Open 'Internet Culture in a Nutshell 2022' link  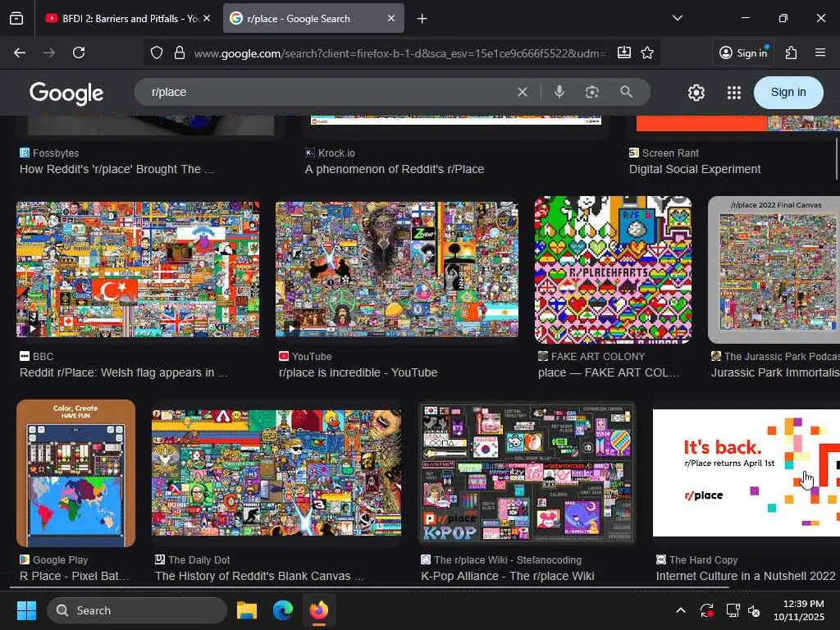746,577
